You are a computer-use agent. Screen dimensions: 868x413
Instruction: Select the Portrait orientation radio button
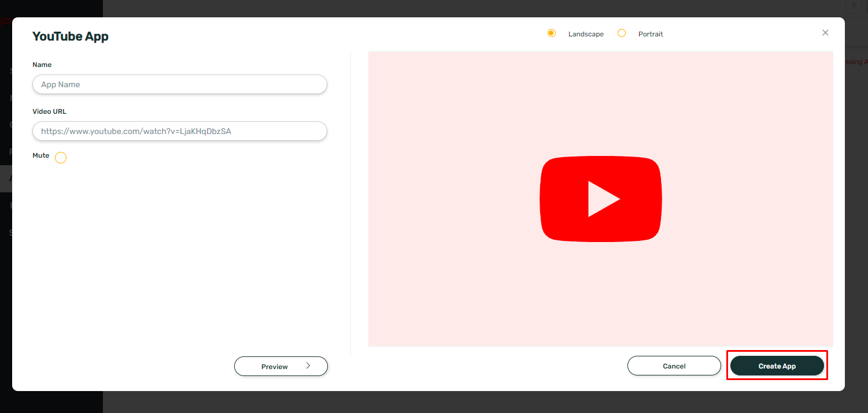coord(622,33)
